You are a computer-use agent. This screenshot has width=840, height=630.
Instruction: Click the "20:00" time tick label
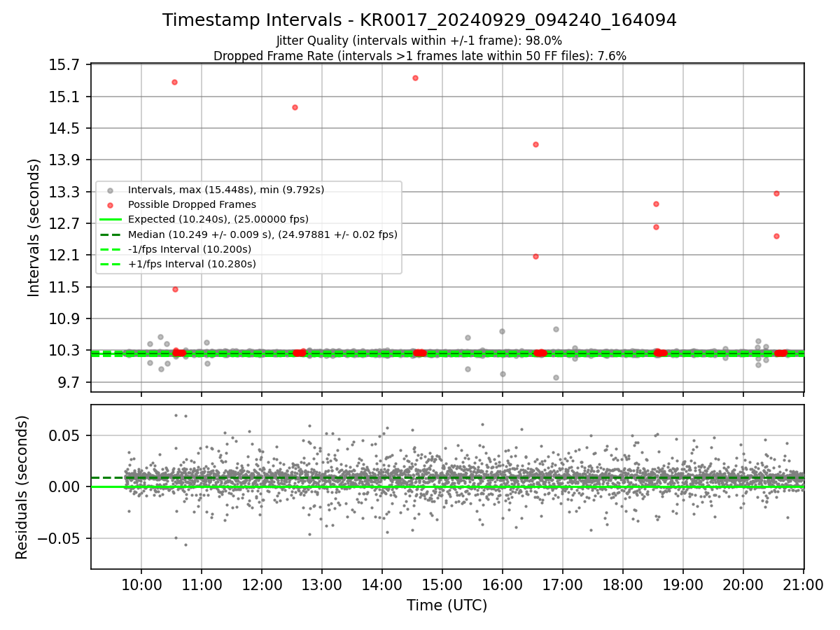point(743,584)
